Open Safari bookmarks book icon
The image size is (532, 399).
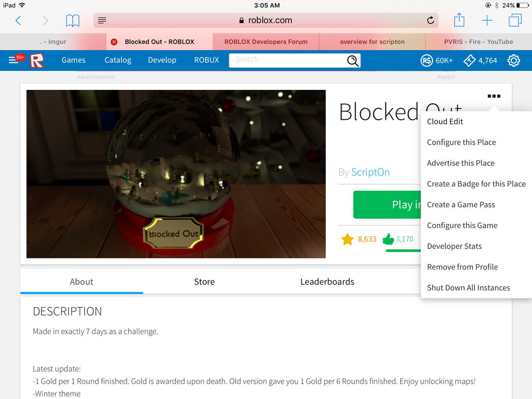(72, 21)
